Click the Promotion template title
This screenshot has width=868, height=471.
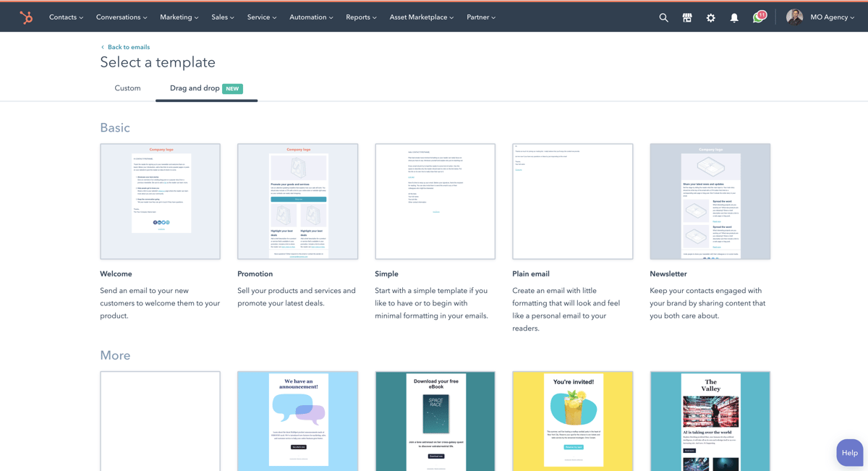(x=255, y=274)
